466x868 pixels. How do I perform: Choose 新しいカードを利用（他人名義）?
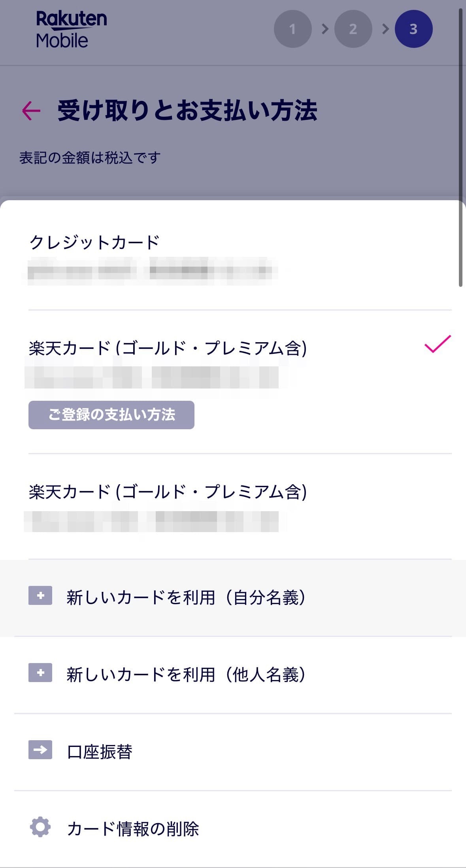tap(186, 675)
